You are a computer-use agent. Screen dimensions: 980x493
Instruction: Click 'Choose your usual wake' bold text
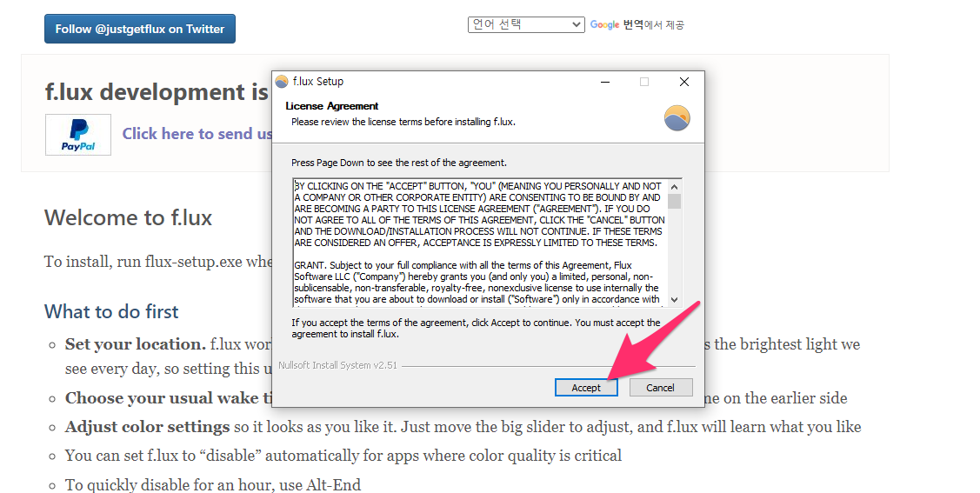point(169,398)
